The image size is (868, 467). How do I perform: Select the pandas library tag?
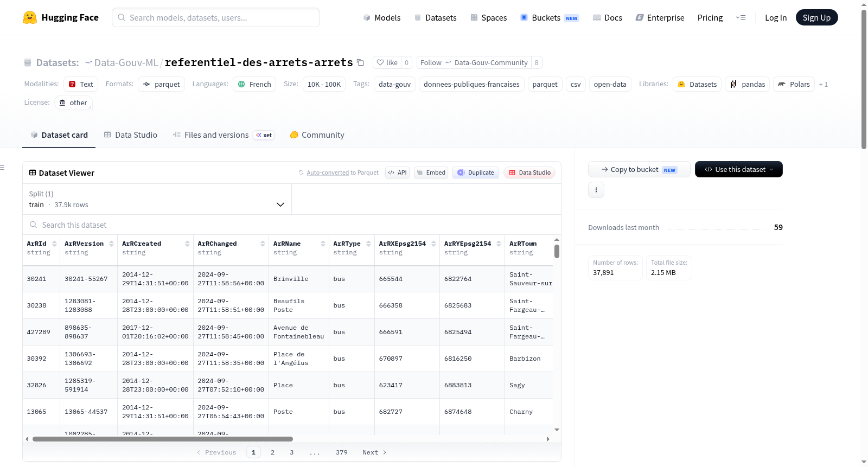coord(747,84)
